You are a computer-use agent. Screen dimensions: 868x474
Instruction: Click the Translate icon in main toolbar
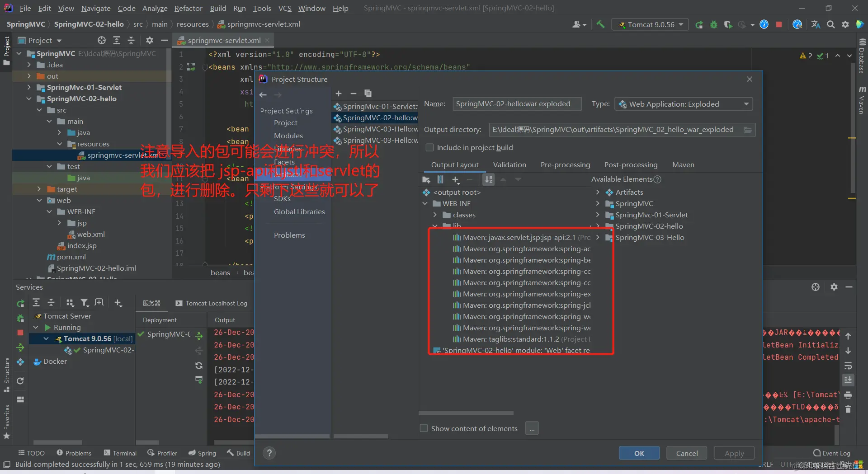(816, 24)
